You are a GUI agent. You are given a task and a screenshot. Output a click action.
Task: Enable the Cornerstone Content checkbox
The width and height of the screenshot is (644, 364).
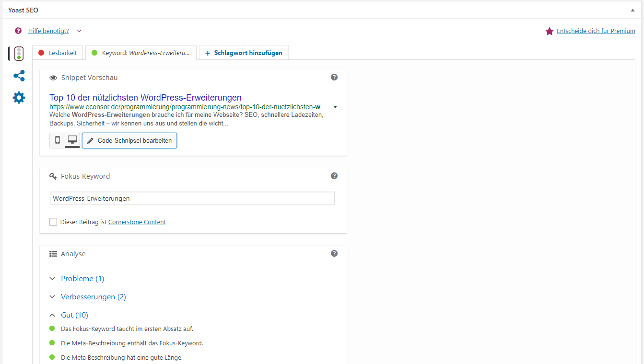click(x=53, y=222)
